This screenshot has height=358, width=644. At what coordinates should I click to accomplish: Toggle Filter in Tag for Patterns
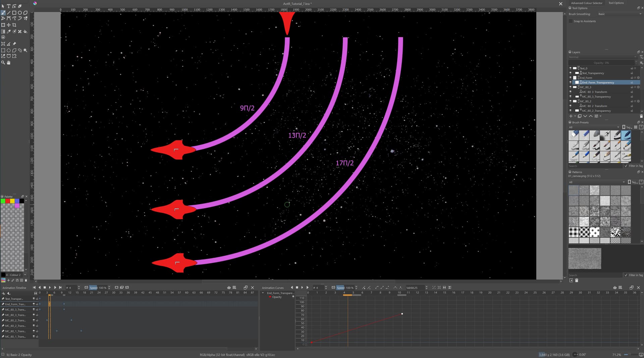click(626, 275)
